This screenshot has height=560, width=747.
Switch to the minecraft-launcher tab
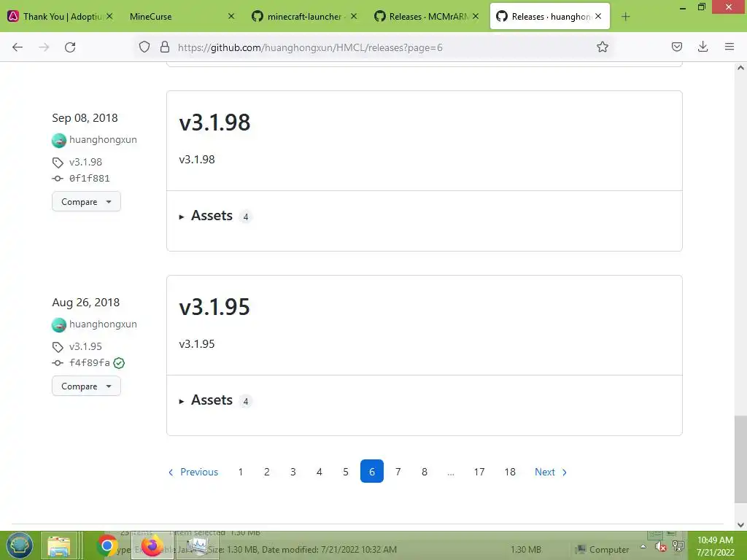pyautogui.click(x=304, y=17)
